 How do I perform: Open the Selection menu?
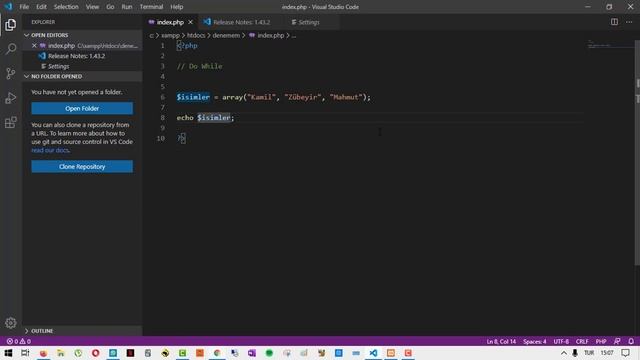66,7
